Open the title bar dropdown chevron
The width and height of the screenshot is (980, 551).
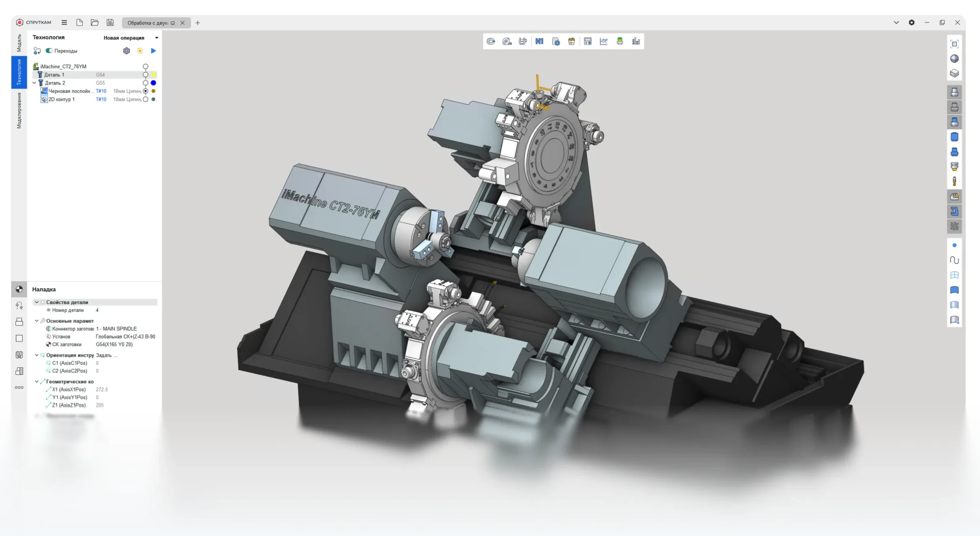tap(896, 22)
